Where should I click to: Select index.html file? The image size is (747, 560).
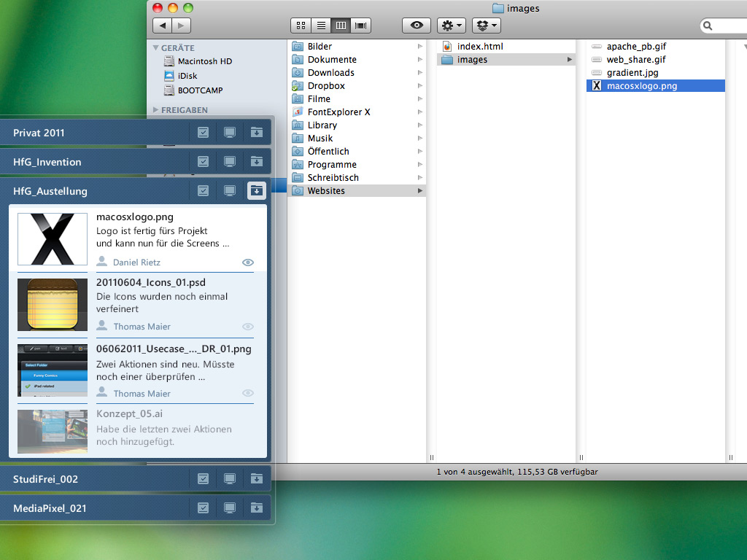coord(506,46)
